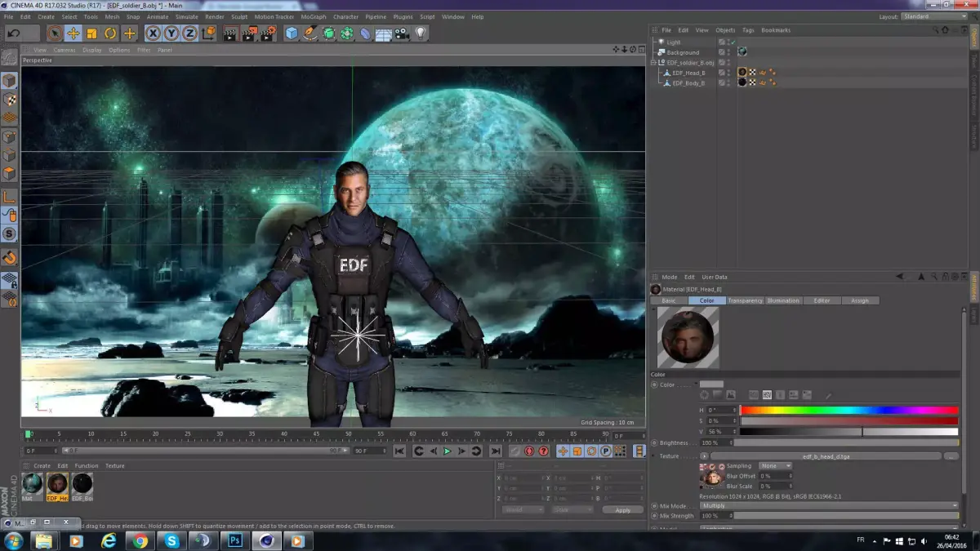The height and width of the screenshot is (551, 980).
Task: Open the Layout dropdown showing Standard
Action: (x=934, y=16)
